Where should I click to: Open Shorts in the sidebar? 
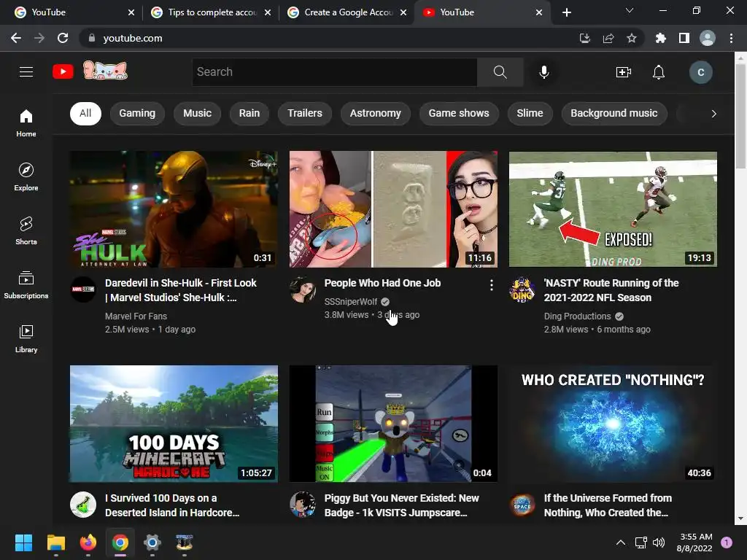26,231
